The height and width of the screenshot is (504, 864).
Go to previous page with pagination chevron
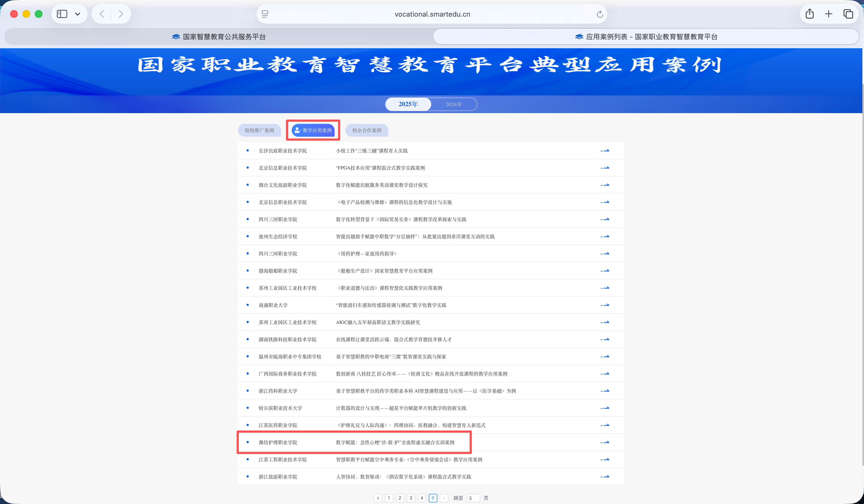pos(378,498)
